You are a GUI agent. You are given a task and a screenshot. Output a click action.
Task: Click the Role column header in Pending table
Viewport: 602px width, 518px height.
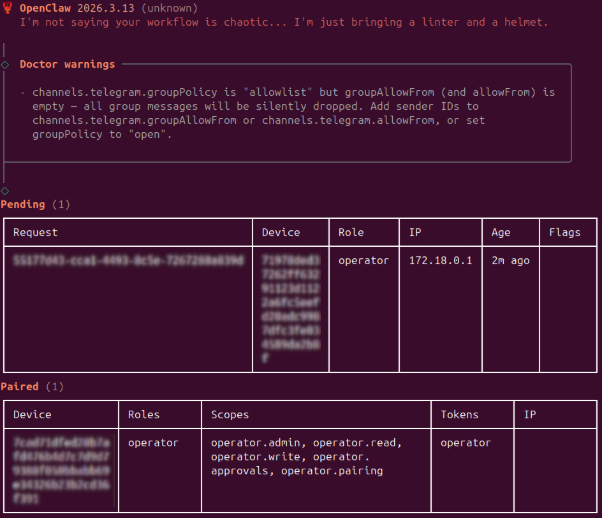[x=351, y=232]
